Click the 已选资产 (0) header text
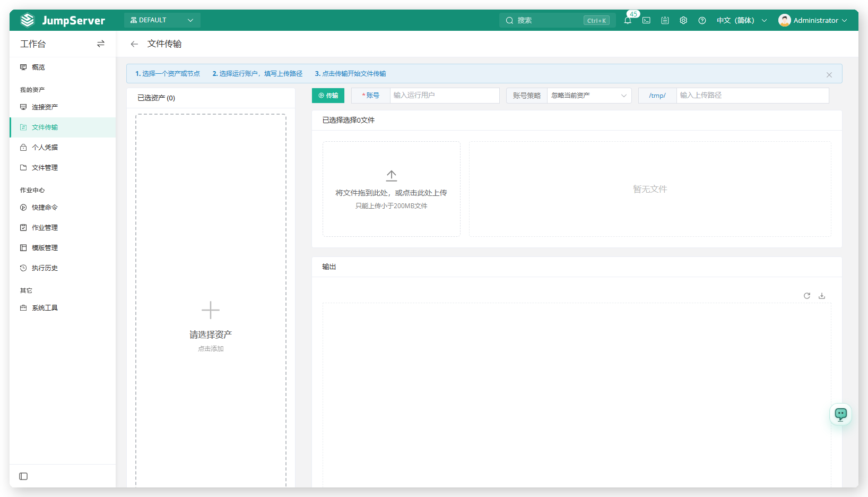The width and height of the screenshot is (868, 497). [x=156, y=98]
